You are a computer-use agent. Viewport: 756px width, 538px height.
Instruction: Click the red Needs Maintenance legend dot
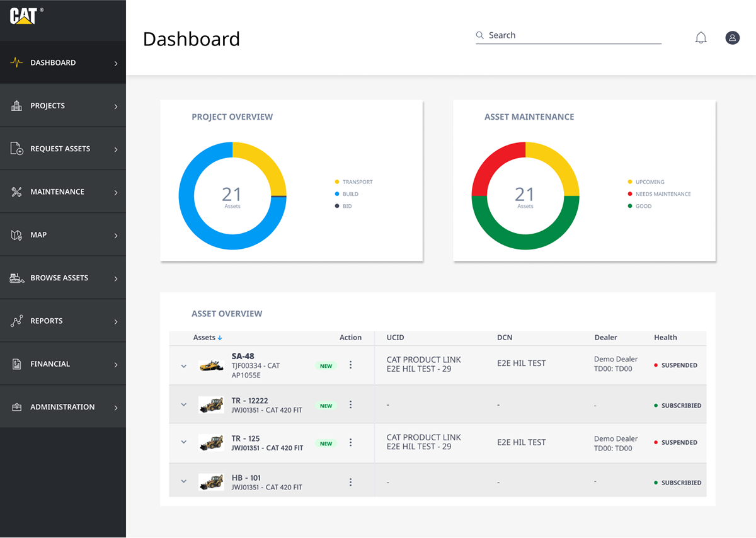(630, 194)
